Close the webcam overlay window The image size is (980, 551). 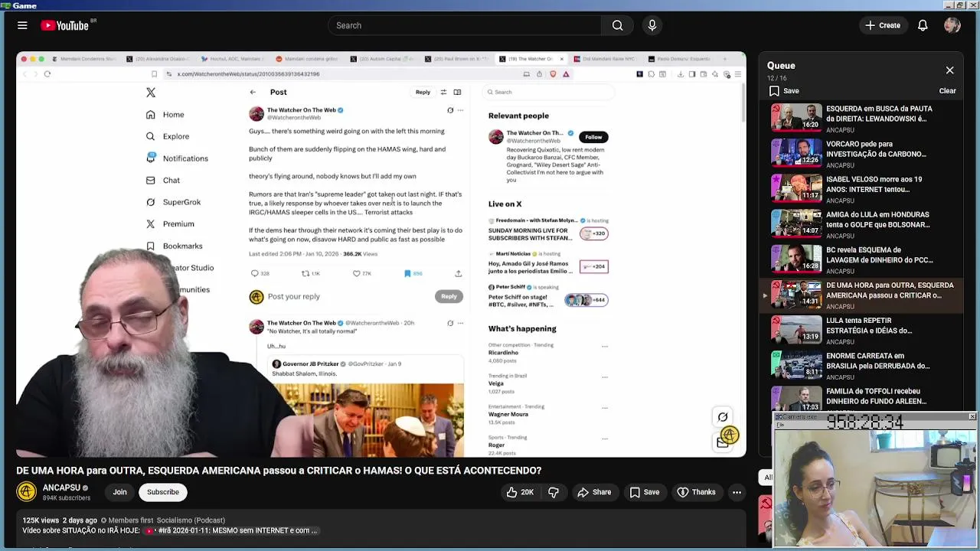click(972, 417)
